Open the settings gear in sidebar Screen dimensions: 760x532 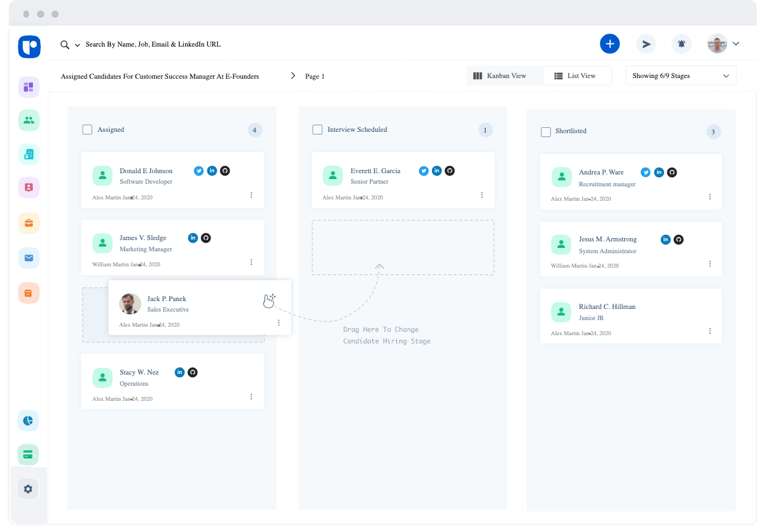[28, 489]
